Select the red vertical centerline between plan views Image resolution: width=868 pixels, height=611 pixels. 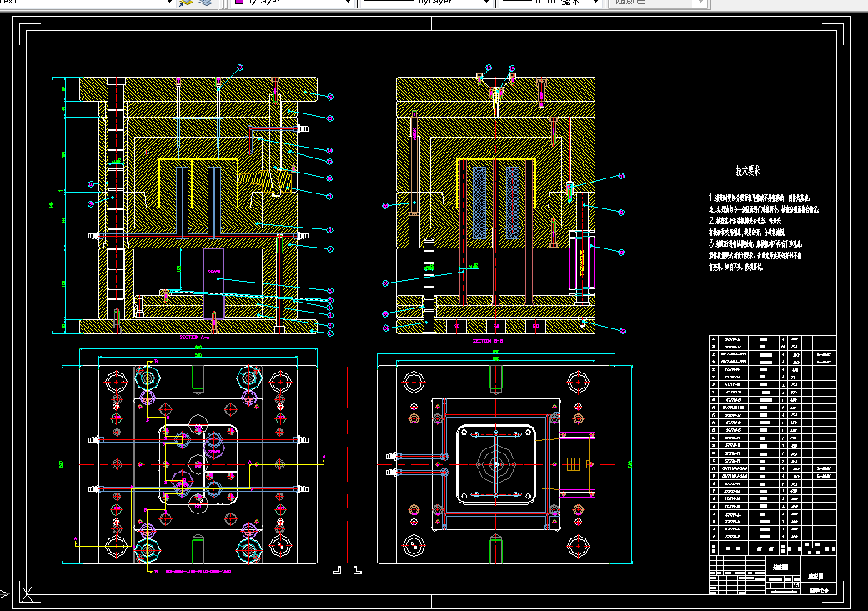pos(348,465)
